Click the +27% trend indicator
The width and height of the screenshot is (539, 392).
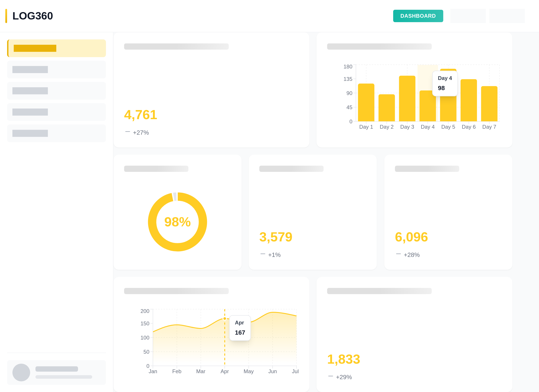pos(141,132)
